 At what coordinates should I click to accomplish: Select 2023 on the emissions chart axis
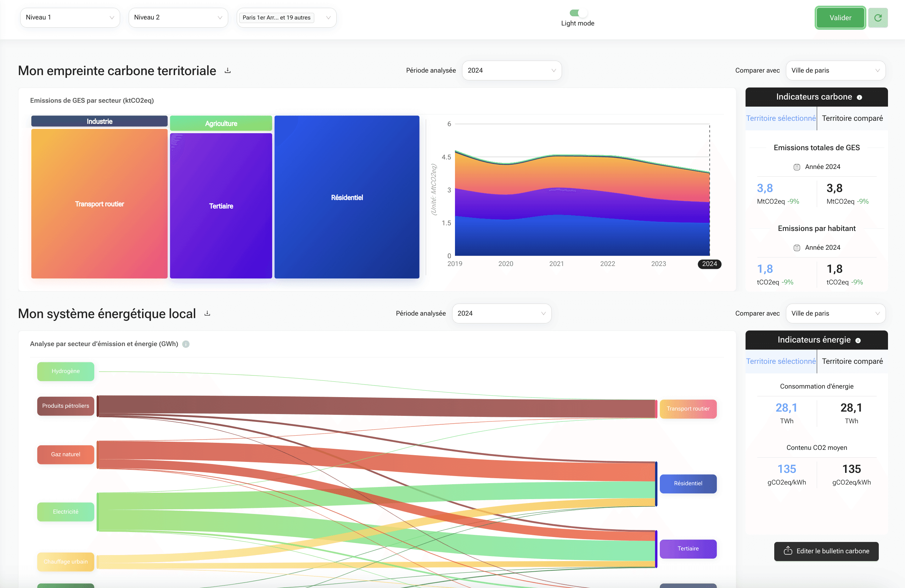coord(658,264)
